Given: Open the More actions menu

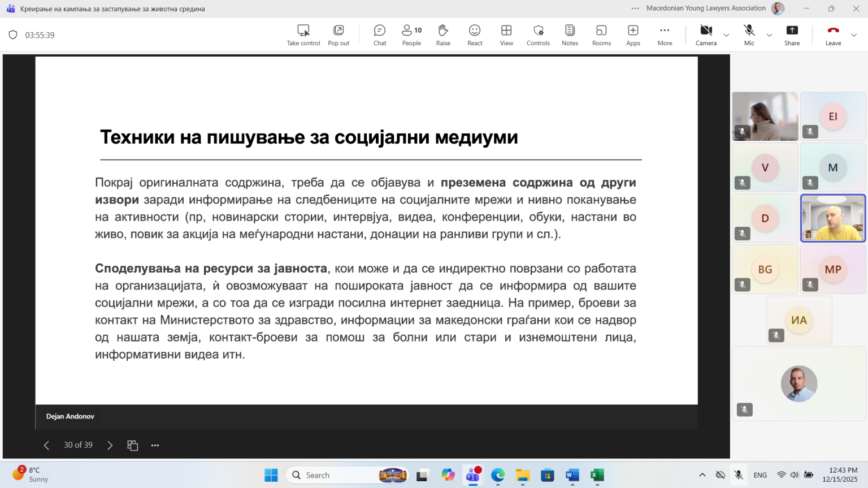Looking at the screenshot, I should (x=665, y=34).
